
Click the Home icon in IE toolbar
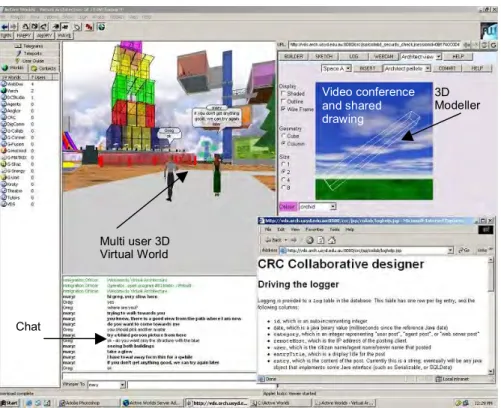point(332,240)
